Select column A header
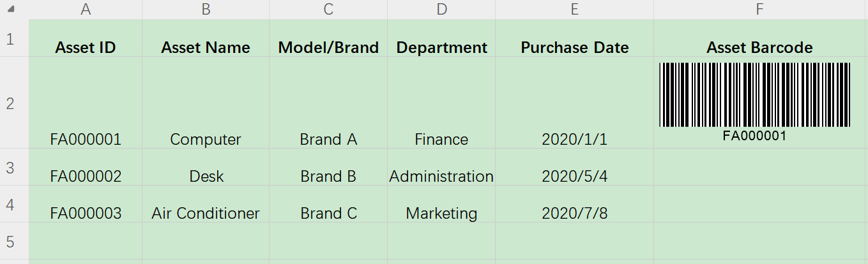868x264 pixels. pyautogui.click(x=86, y=10)
